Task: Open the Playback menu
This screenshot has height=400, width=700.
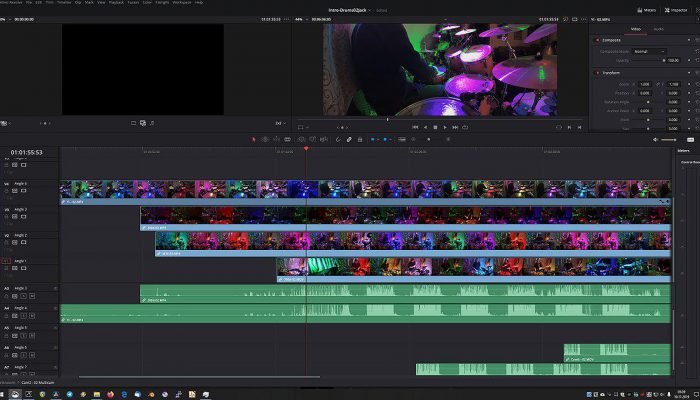Action: click(117, 2)
